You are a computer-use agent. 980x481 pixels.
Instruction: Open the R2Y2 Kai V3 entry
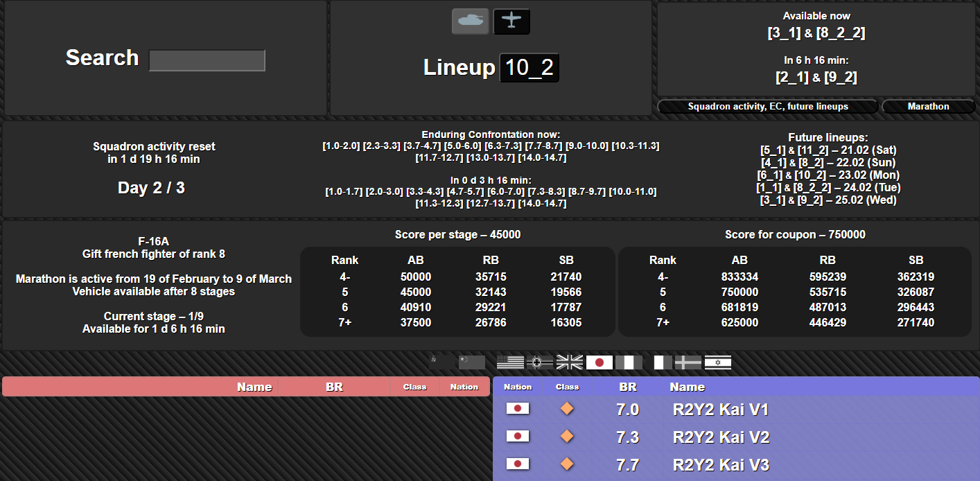pos(720,465)
